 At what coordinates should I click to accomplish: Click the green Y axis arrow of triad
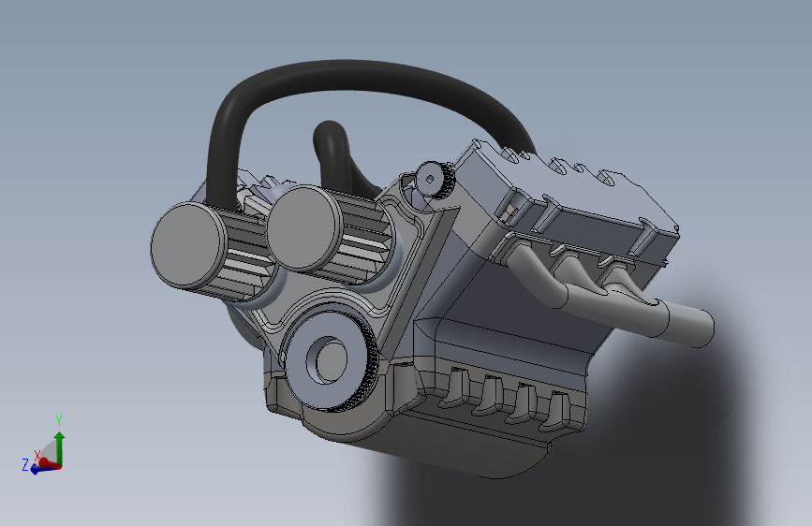60,448
